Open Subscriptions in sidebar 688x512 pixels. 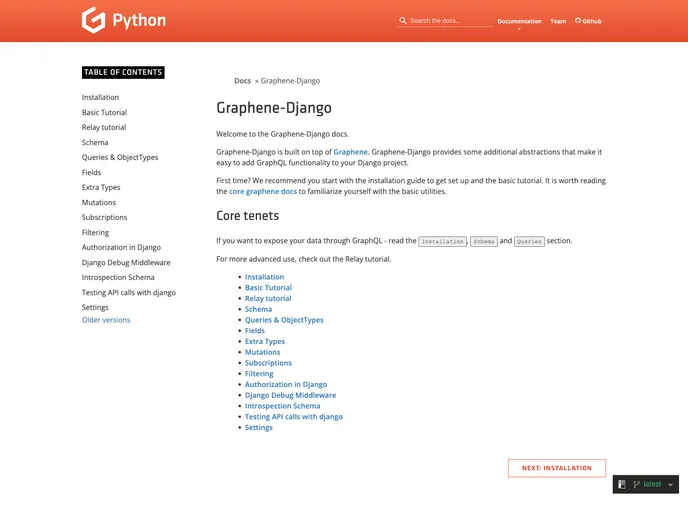[x=104, y=217]
